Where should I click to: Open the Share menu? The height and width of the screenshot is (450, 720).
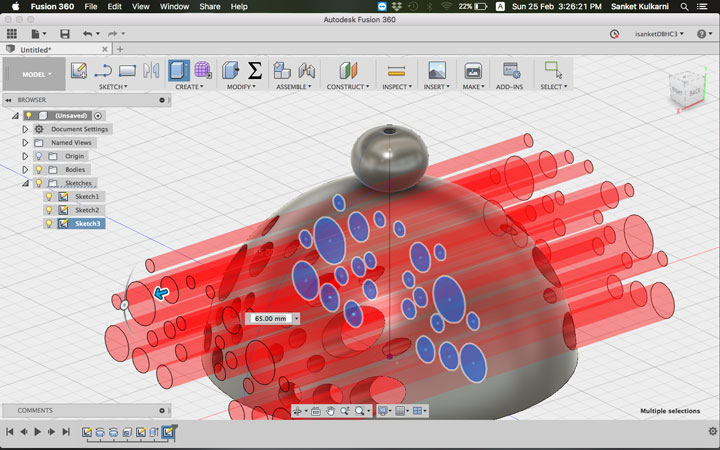click(209, 6)
